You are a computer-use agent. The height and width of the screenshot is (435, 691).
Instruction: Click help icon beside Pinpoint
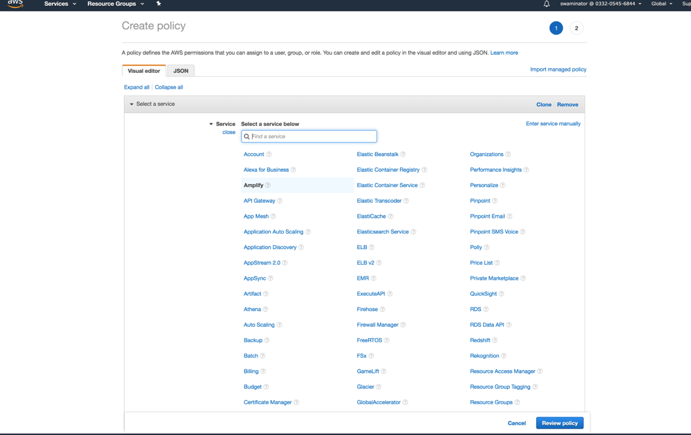coord(494,201)
